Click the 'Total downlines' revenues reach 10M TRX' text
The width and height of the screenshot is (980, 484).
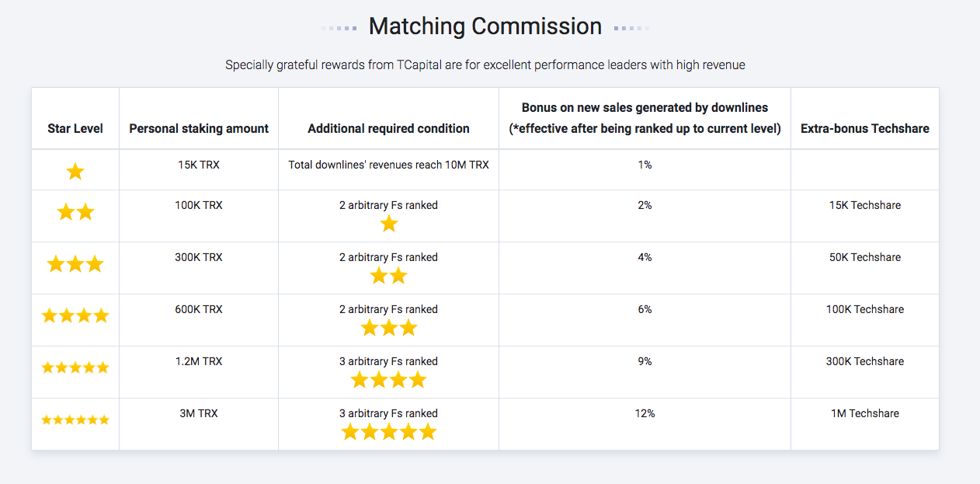click(388, 165)
